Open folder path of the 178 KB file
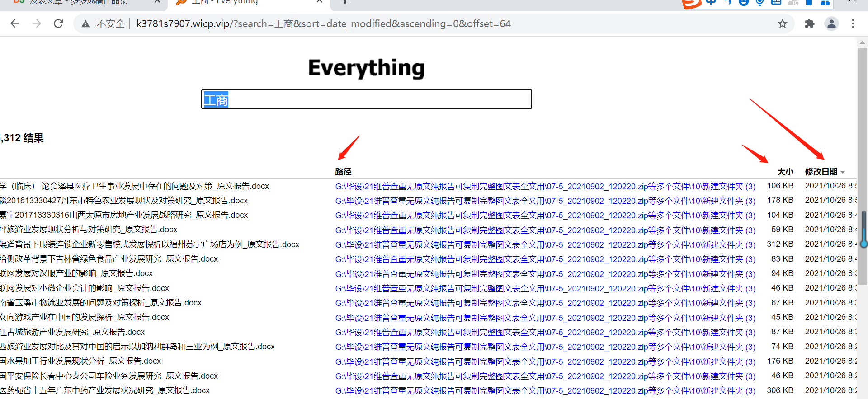 545,201
